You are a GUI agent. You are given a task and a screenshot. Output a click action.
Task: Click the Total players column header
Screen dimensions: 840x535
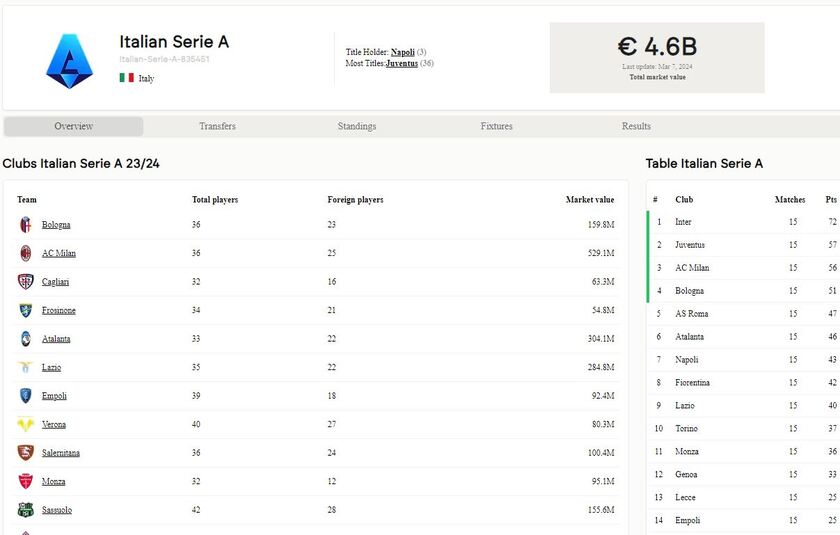click(215, 200)
